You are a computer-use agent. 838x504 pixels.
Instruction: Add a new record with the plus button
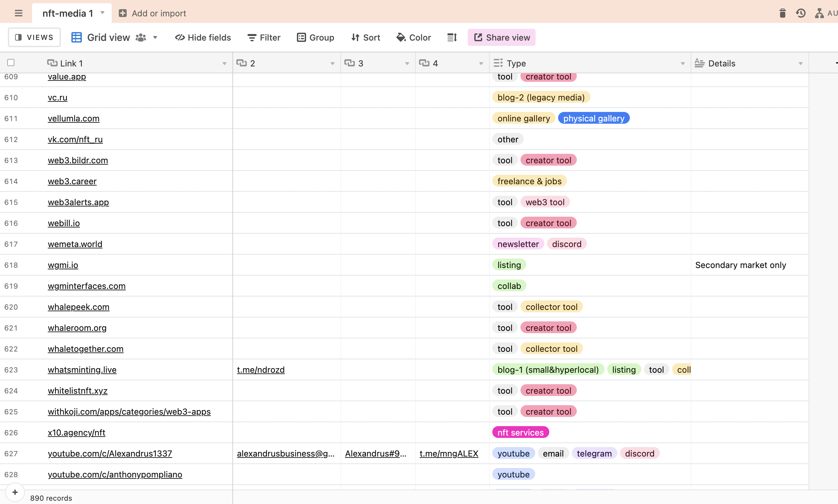point(15,492)
